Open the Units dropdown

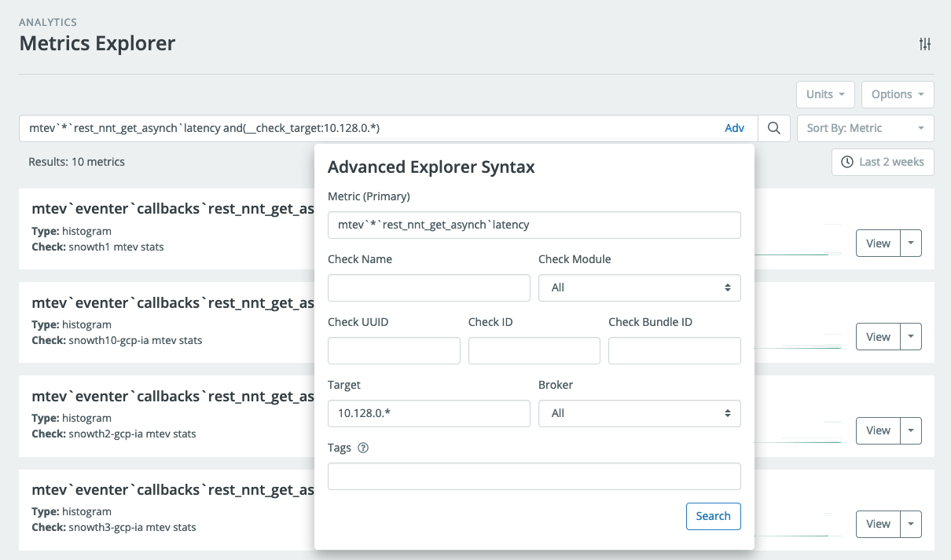(825, 94)
